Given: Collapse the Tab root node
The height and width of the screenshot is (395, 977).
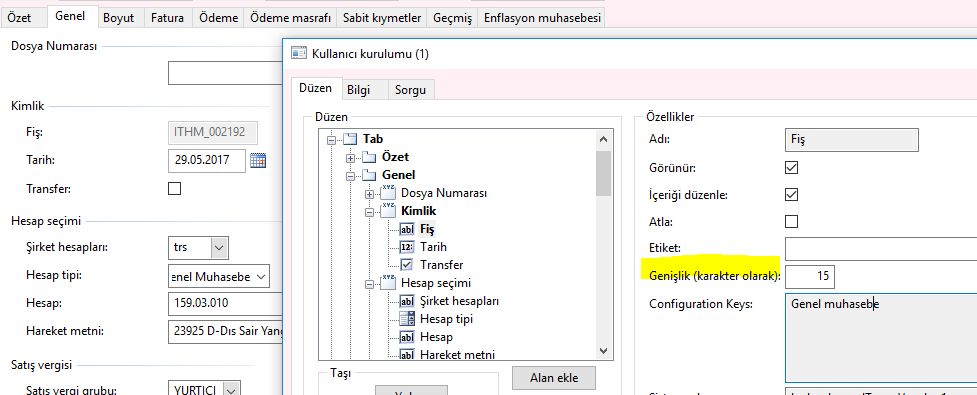Looking at the screenshot, I should (x=331, y=140).
